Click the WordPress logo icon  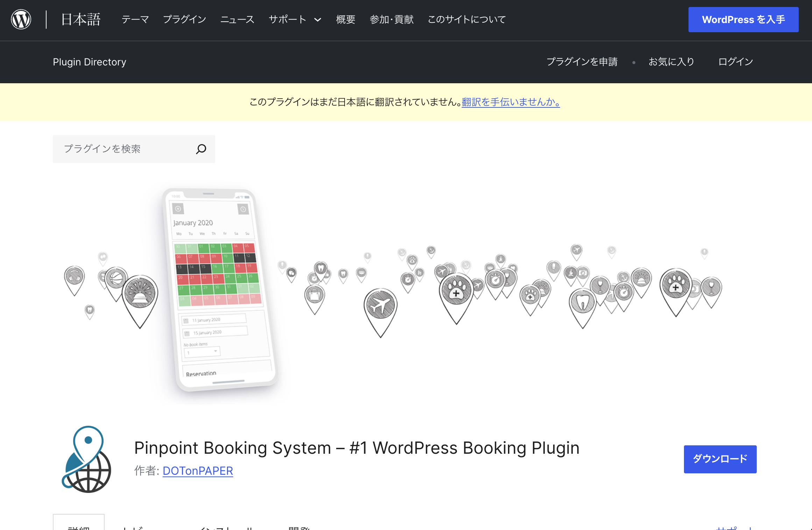pos(21,20)
